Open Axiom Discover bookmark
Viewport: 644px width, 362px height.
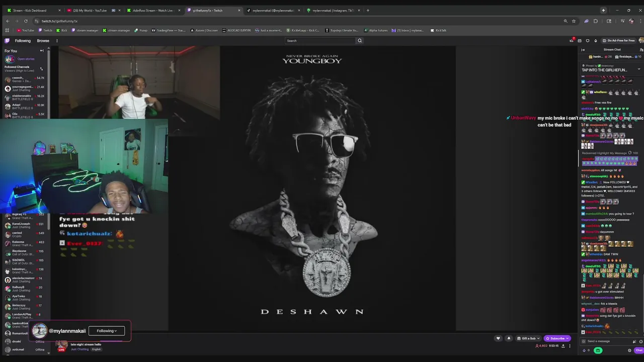pyautogui.click(x=204, y=30)
